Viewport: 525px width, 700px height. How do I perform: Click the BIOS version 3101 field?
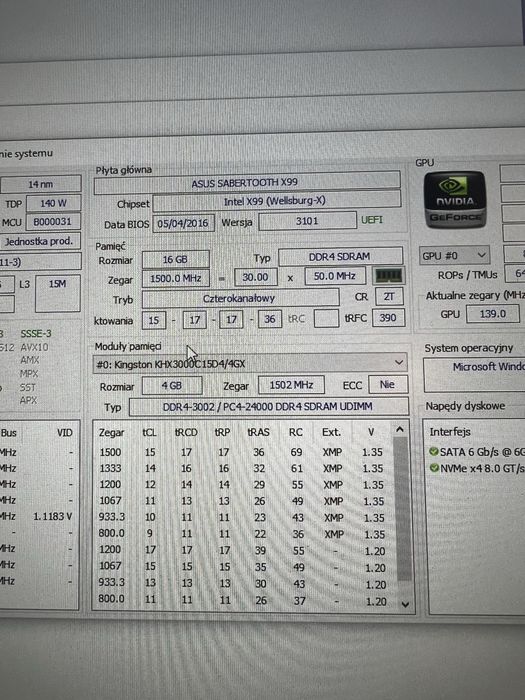307,221
